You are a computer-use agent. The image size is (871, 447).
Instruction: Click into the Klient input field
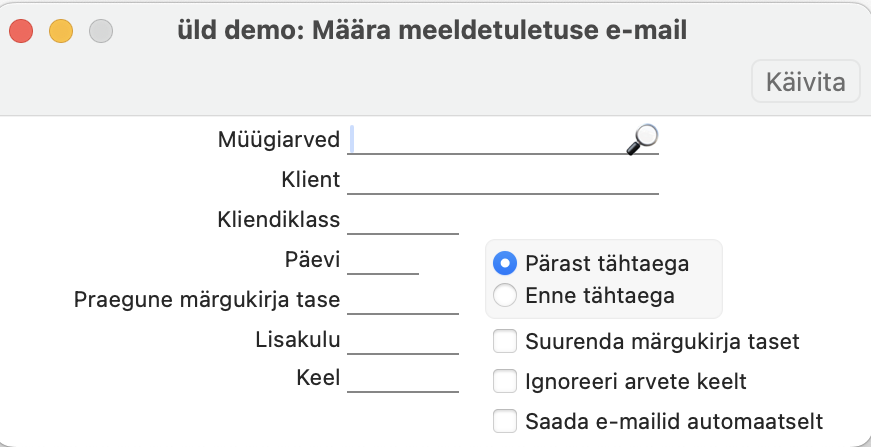(x=502, y=180)
